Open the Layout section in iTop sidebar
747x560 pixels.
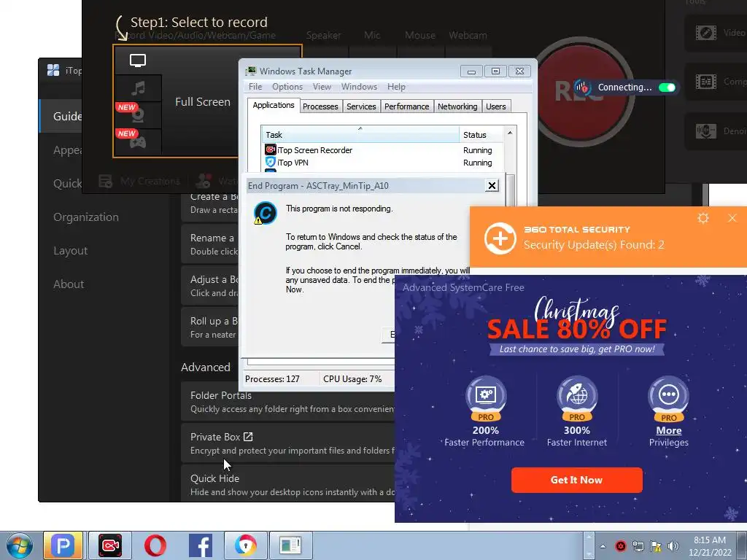(x=70, y=251)
